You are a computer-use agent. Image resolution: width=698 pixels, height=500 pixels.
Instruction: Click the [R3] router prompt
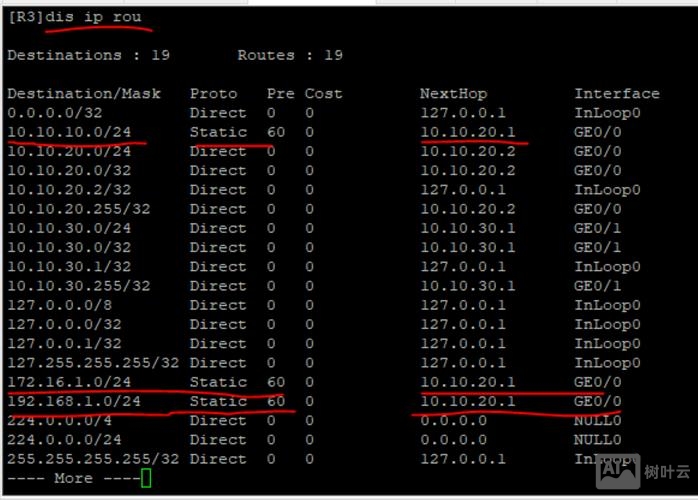(x=24, y=17)
